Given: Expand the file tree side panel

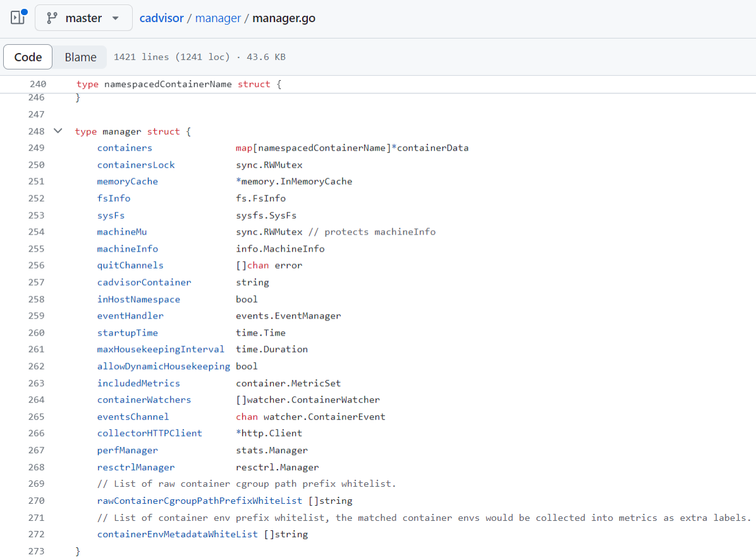Looking at the screenshot, I should pyautogui.click(x=18, y=18).
